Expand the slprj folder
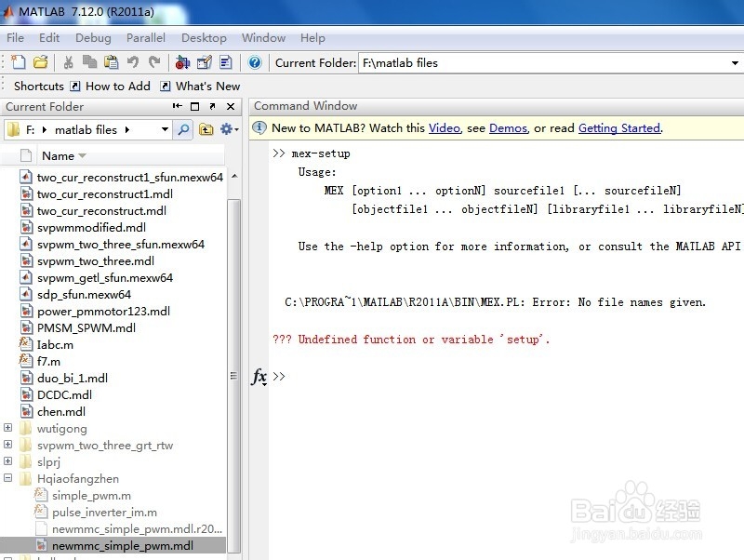744x560 pixels. pyautogui.click(x=8, y=460)
